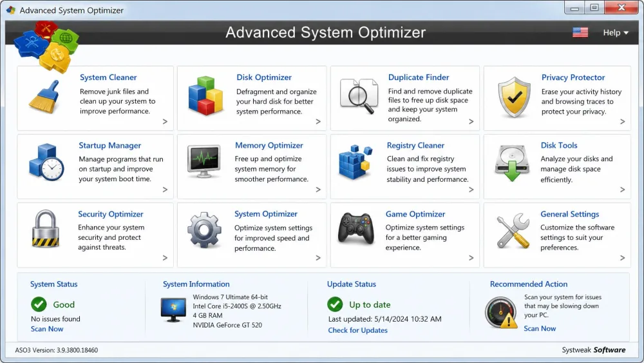644x363 pixels.
Task: Click Check for Updates link
Action: click(357, 330)
